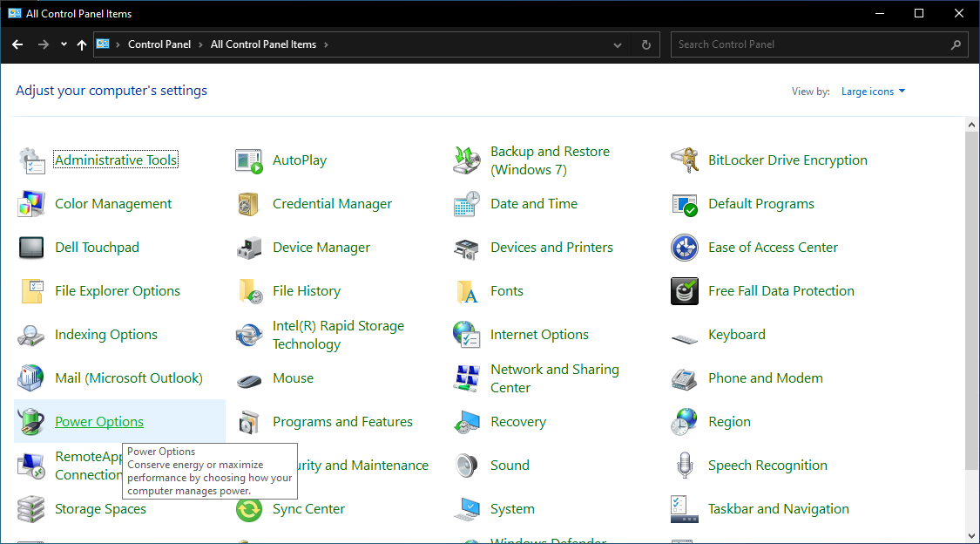Select Control Panel in the breadcrumb path

(x=159, y=44)
